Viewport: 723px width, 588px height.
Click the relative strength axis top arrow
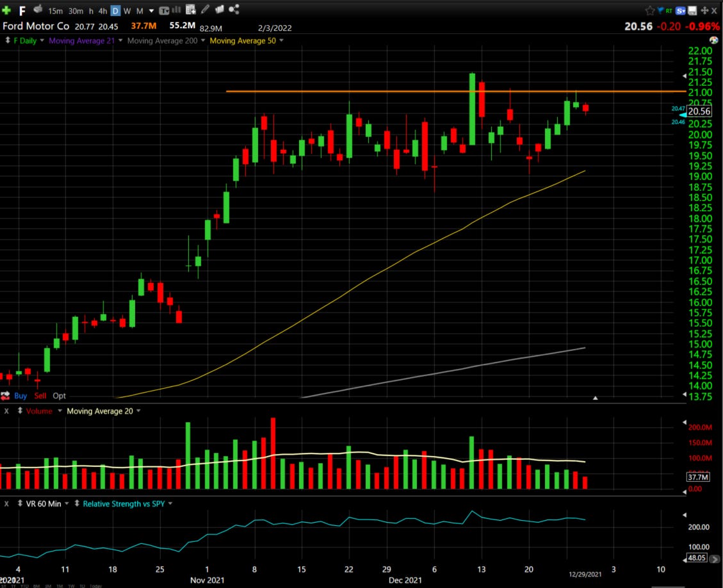pyautogui.click(x=685, y=515)
